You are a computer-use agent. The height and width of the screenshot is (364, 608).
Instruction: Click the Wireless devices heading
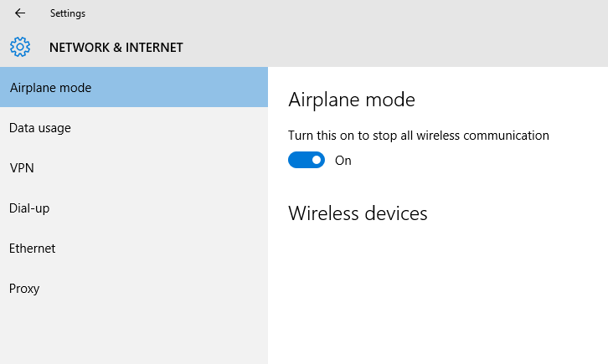358,213
